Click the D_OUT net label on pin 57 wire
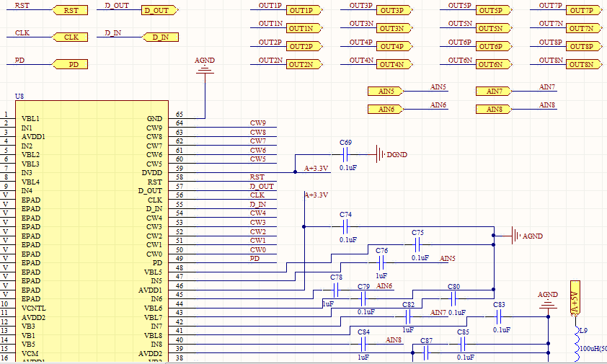Viewport: 607px width, 364px height. (262, 186)
